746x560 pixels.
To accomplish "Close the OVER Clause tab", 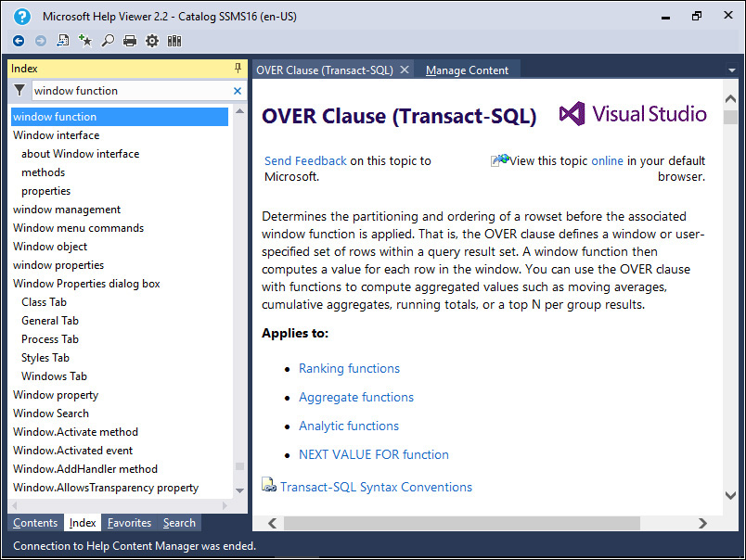I will pyautogui.click(x=405, y=70).
